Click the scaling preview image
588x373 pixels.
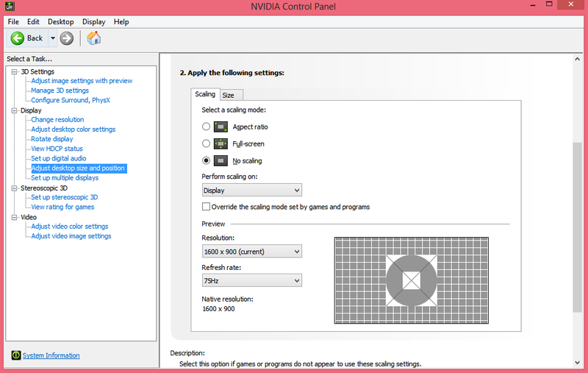(412, 280)
